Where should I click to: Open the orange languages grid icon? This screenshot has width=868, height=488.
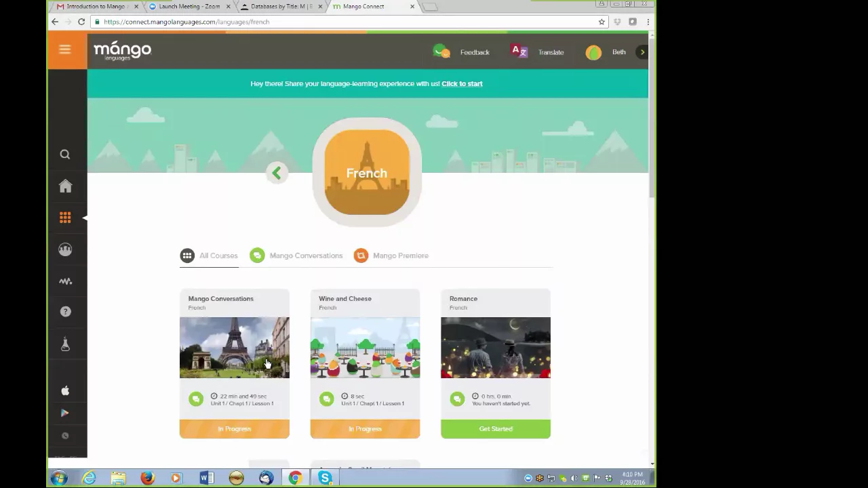click(65, 218)
